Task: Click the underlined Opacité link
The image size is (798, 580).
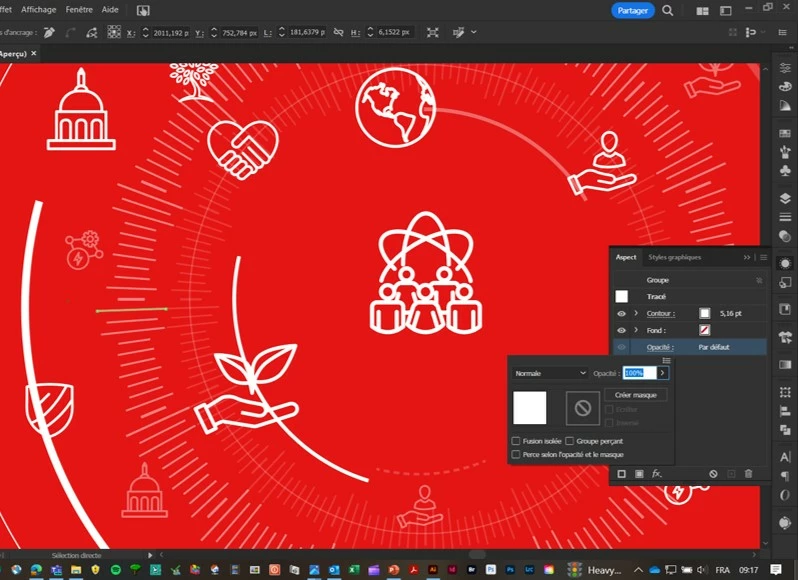Action: click(660, 347)
